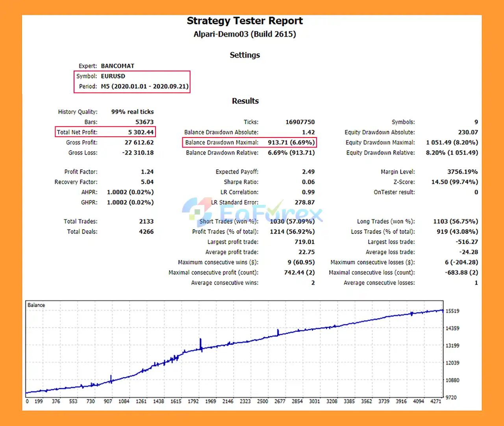Click the Balance Drawdown Maximal value
Viewport: 504px width, 426px height.
[291, 143]
